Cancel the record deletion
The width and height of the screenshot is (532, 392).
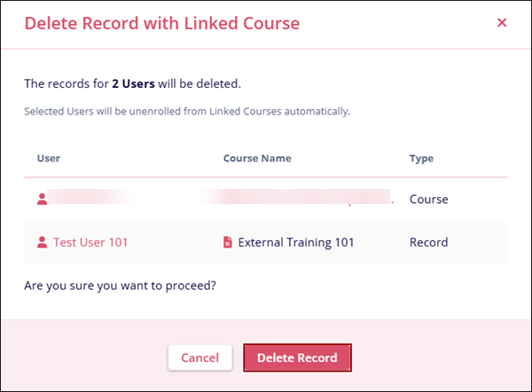(199, 357)
